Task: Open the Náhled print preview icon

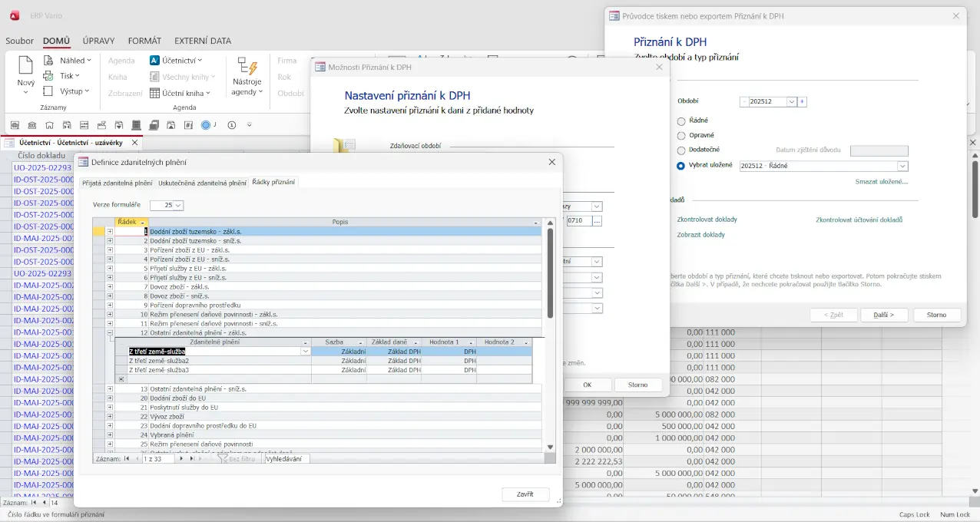Action: (x=48, y=61)
